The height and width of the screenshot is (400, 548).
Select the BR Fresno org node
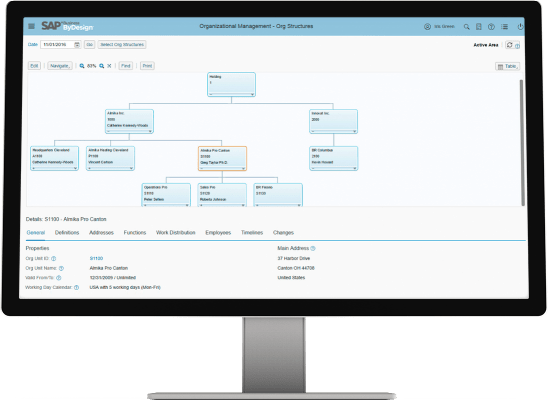pos(278,195)
